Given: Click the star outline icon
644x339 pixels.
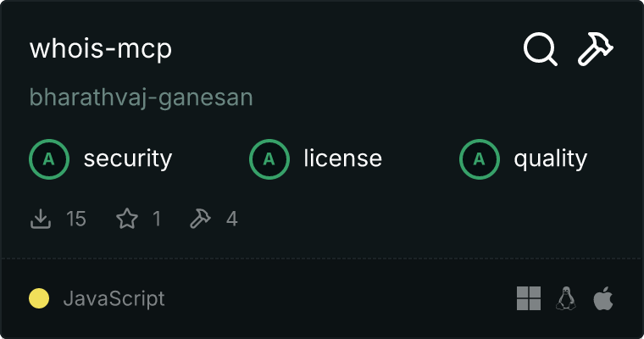Looking at the screenshot, I should click(127, 219).
